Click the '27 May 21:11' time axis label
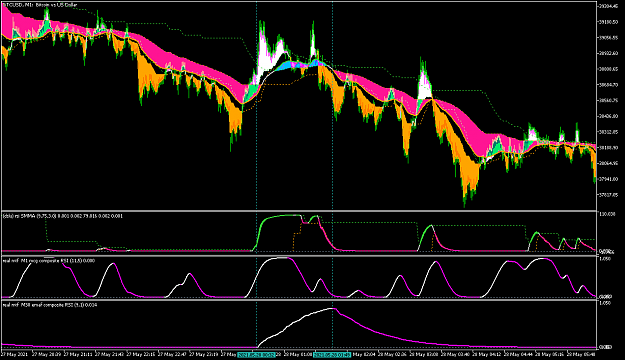 78,354
